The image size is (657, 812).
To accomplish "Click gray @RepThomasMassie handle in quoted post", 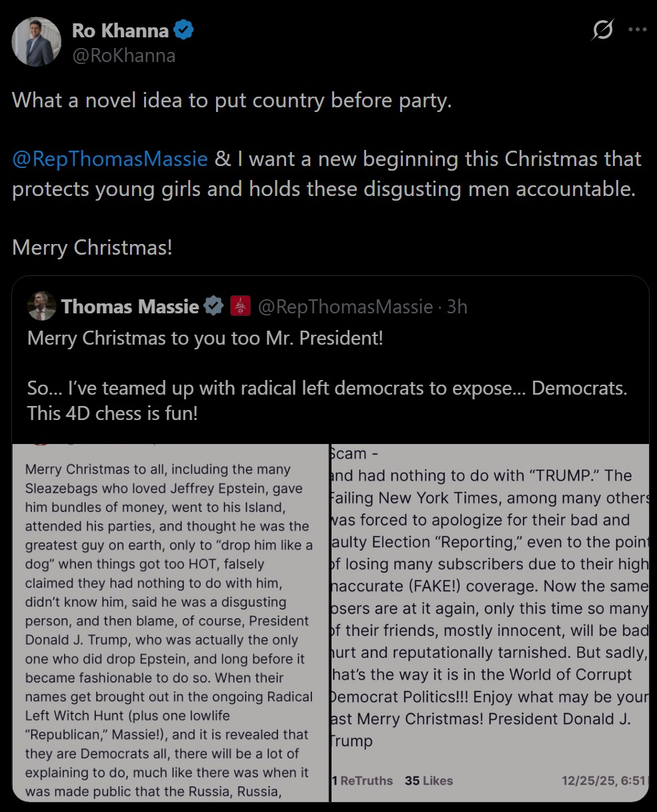I will (346, 307).
